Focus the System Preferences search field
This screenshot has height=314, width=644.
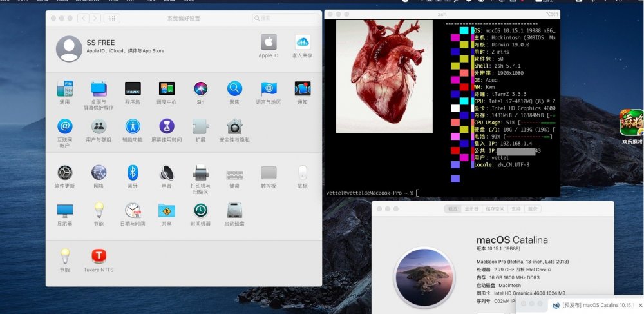pyautogui.click(x=285, y=18)
